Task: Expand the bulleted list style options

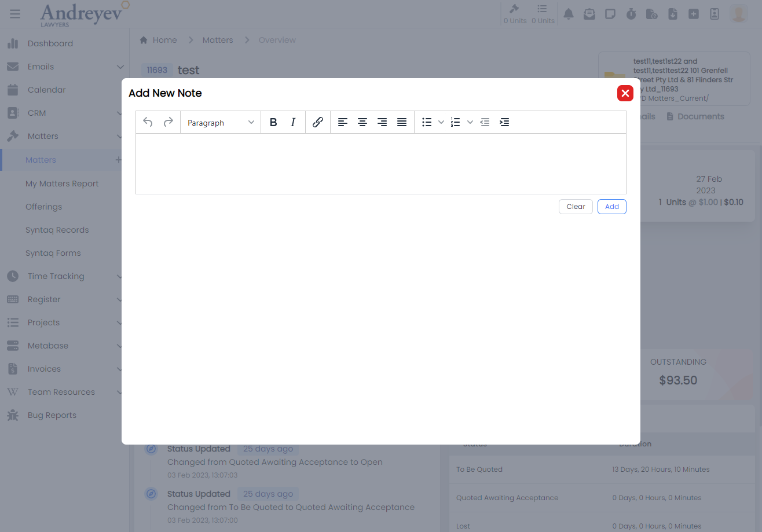Action: pos(441,122)
